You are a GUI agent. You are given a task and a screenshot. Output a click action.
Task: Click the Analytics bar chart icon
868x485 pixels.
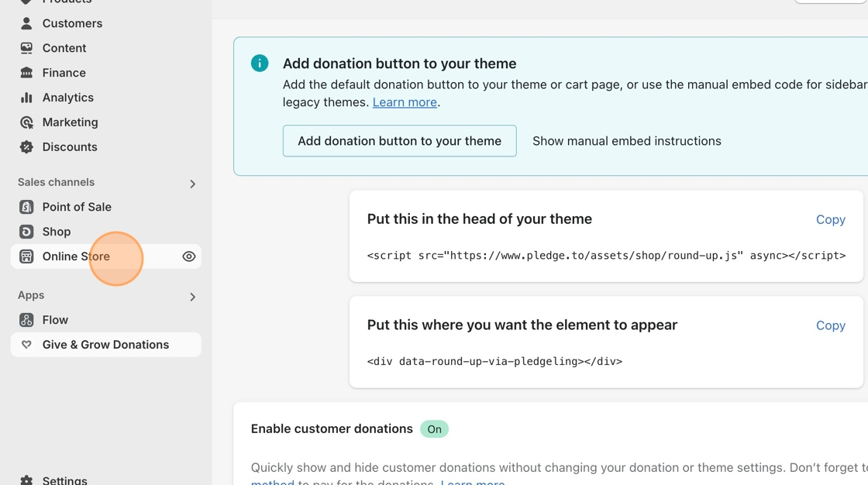[26, 98]
